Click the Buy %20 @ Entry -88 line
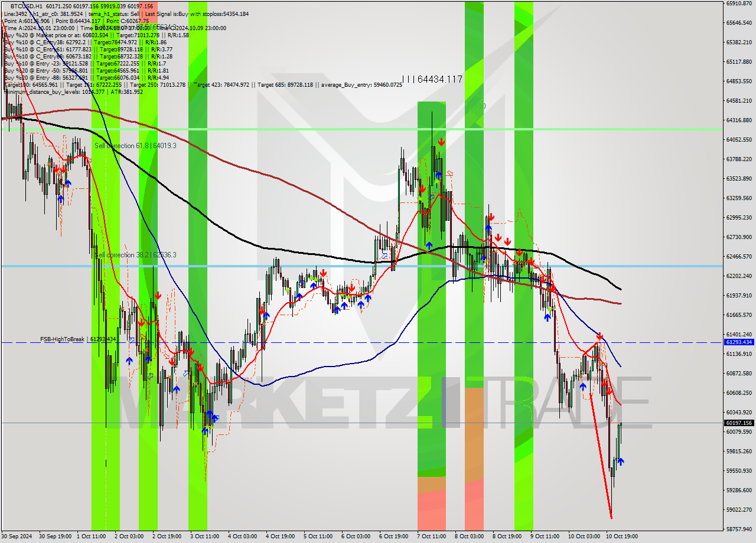The height and width of the screenshot is (543, 756). click(x=86, y=78)
